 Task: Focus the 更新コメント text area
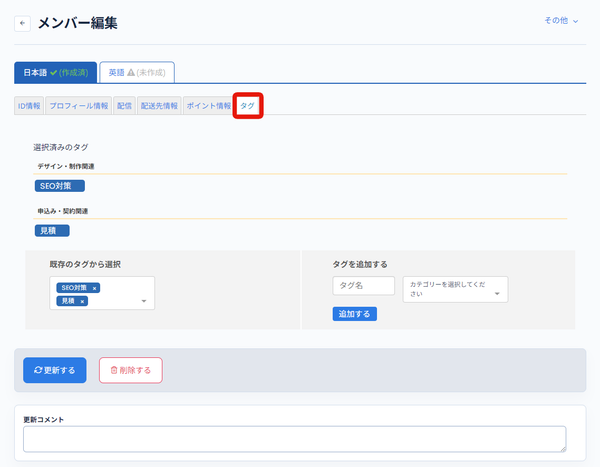click(x=295, y=439)
